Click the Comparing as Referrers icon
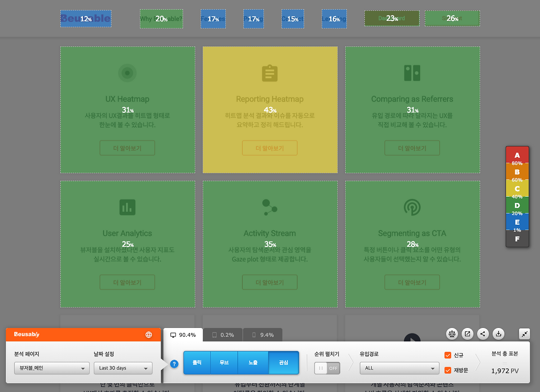The width and height of the screenshot is (540, 392). (412, 73)
